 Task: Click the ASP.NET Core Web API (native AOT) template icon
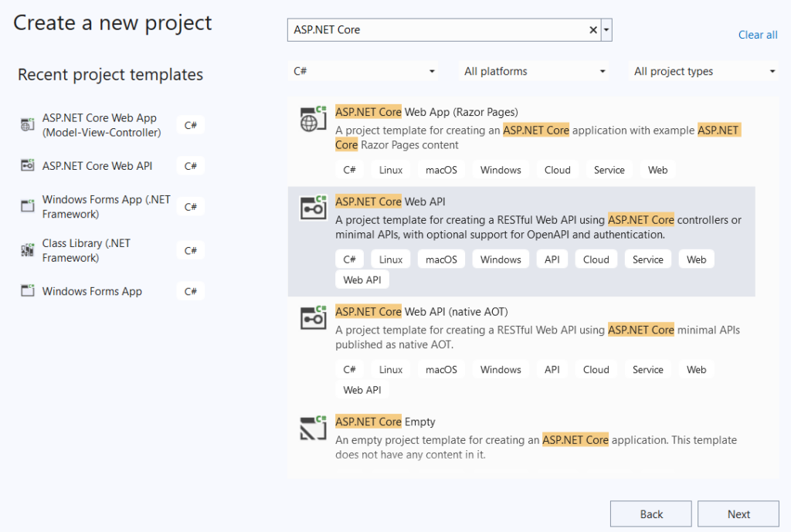[314, 317]
